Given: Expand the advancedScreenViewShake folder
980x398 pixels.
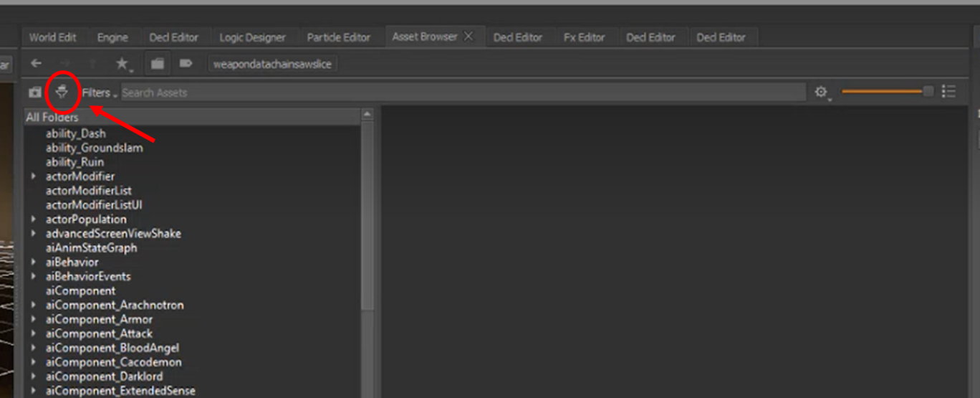Looking at the screenshot, I should click(33, 233).
